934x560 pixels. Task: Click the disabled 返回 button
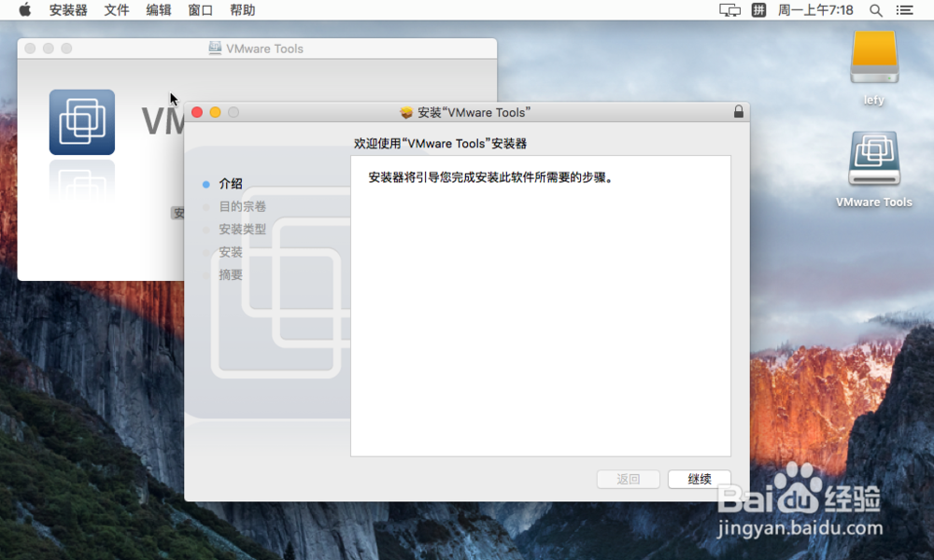click(x=629, y=479)
